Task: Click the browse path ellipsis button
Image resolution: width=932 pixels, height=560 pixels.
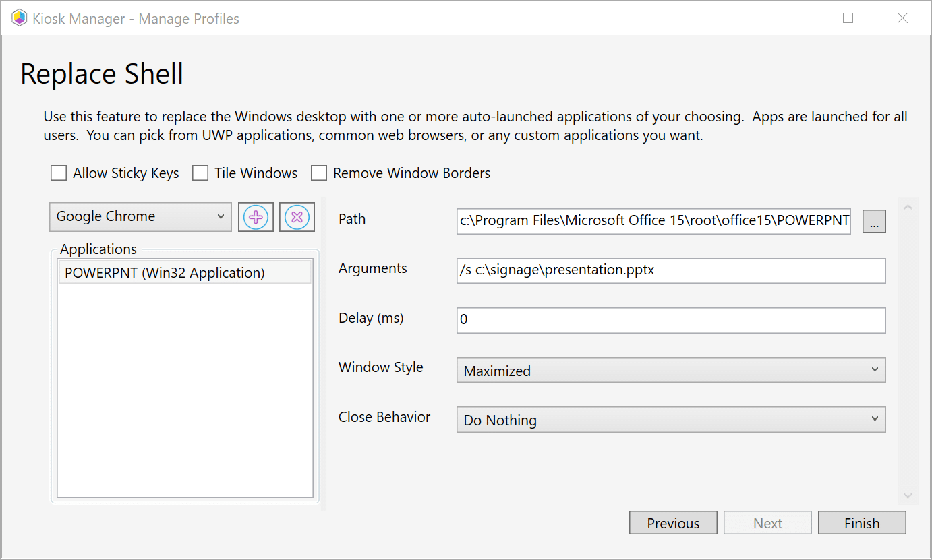Action: (874, 221)
